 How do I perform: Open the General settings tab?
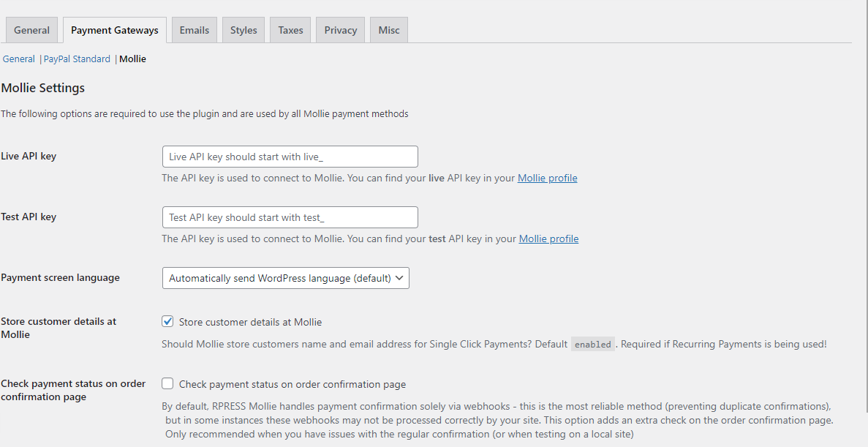click(x=31, y=30)
